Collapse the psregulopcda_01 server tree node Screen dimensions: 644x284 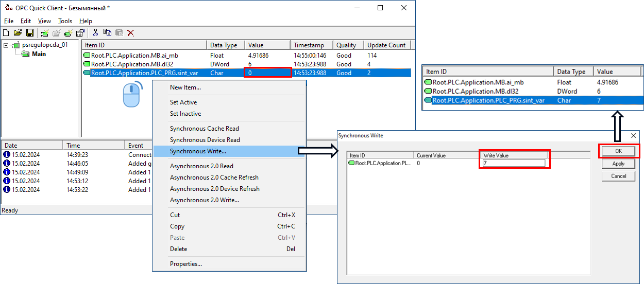tap(6, 45)
